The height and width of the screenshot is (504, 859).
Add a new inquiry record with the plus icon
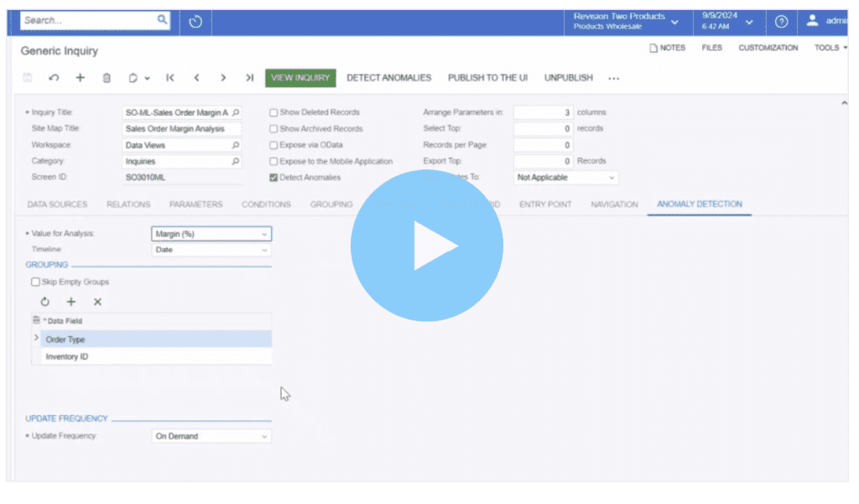pyautogui.click(x=81, y=78)
